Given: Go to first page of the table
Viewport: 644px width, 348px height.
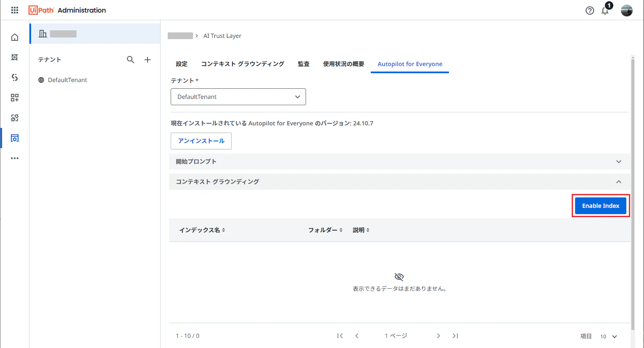Looking at the screenshot, I should [340, 336].
